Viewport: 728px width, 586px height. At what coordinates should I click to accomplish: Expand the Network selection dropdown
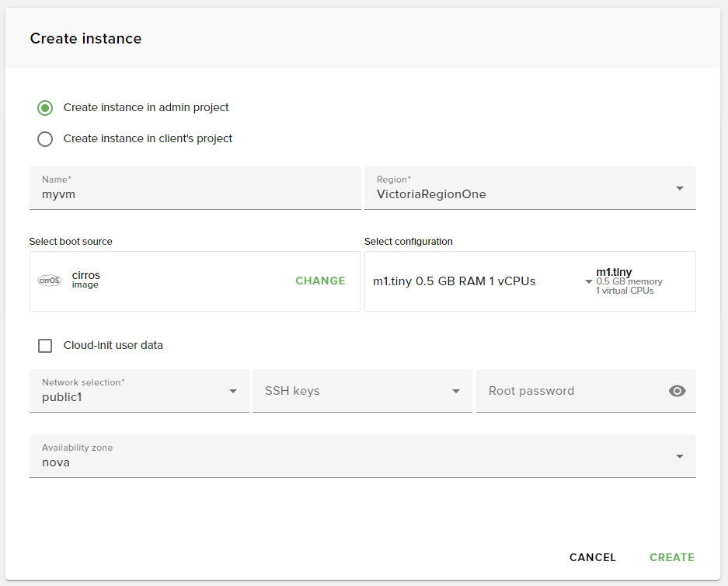(233, 392)
